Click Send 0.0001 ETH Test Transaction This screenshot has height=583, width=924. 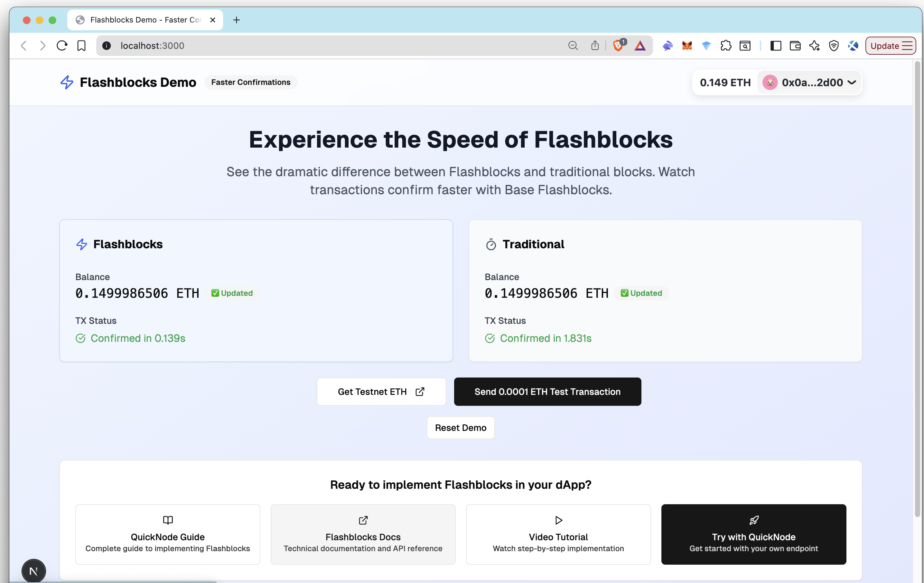(547, 391)
